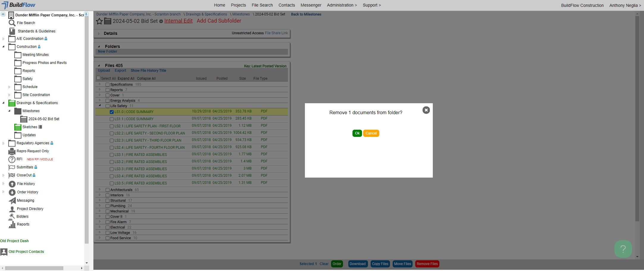Uncheck LS1.0 CODE SUMMARY checkbox
Image resolution: width=644 pixels, height=271 pixels.
(x=112, y=112)
